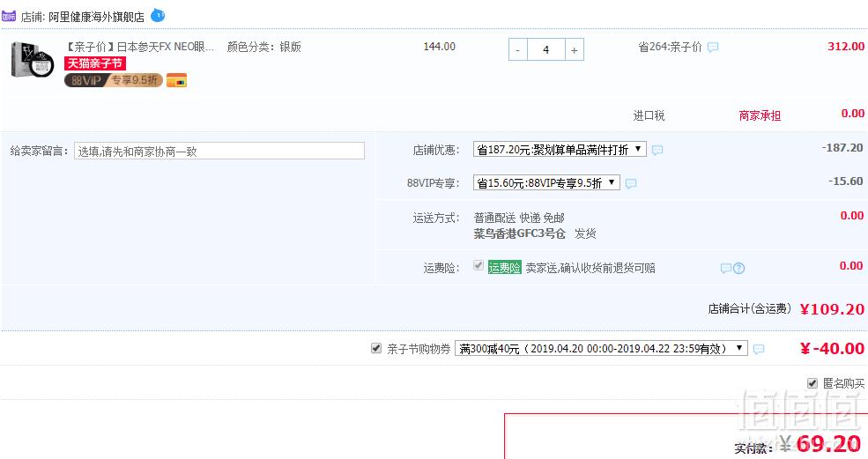Click the unit price 144.00

tap(440, 47)
